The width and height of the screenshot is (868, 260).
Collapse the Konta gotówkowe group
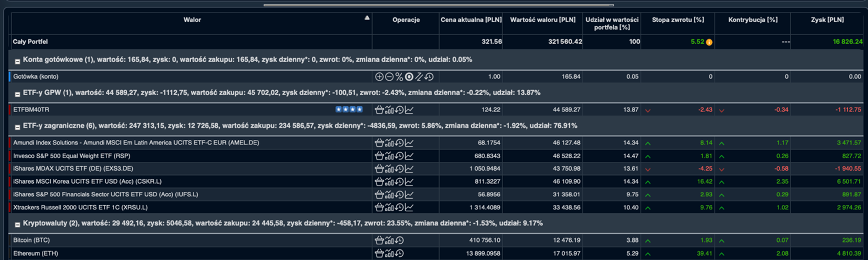17,62
